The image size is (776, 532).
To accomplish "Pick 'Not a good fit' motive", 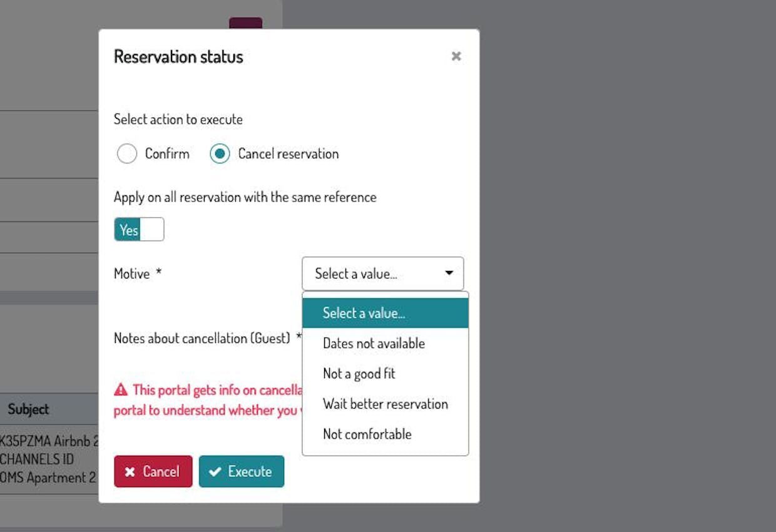I will (359, 374).
